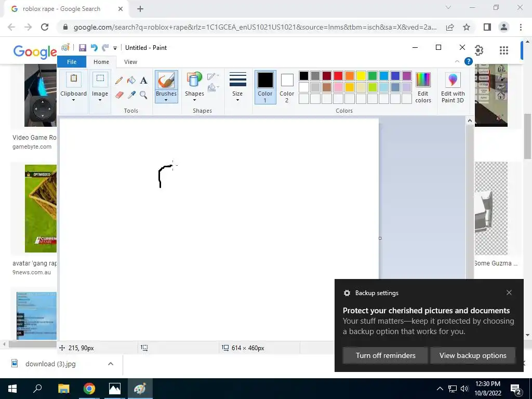Click the Windows Start button
This screenshot has height=399, width=532.
point(12,389)
